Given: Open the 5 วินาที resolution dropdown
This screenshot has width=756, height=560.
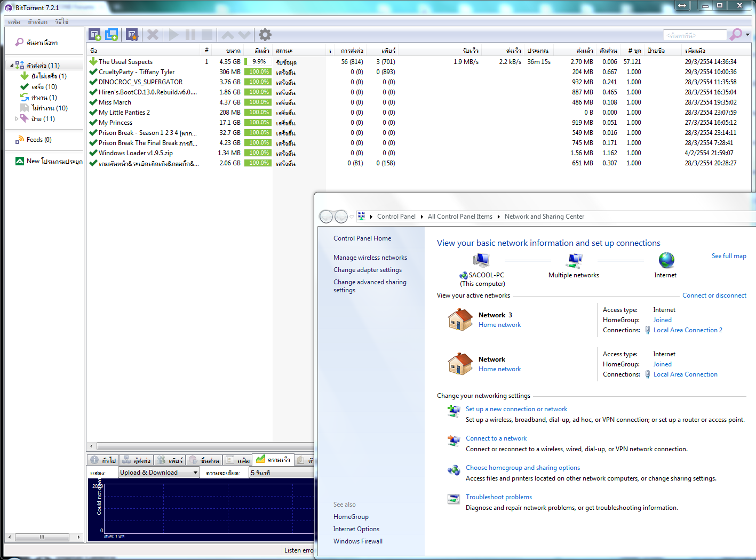Looking at the screenshot, I should [x=281, y=473].
